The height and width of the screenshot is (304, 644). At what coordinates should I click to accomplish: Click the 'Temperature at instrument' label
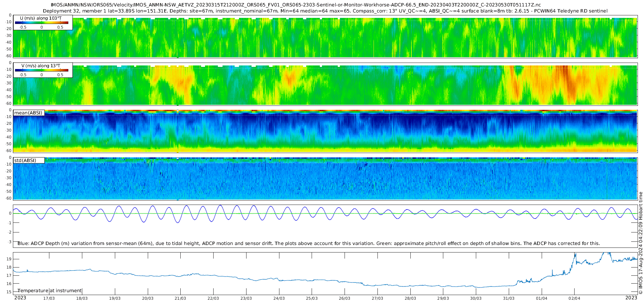click(50, 290)
